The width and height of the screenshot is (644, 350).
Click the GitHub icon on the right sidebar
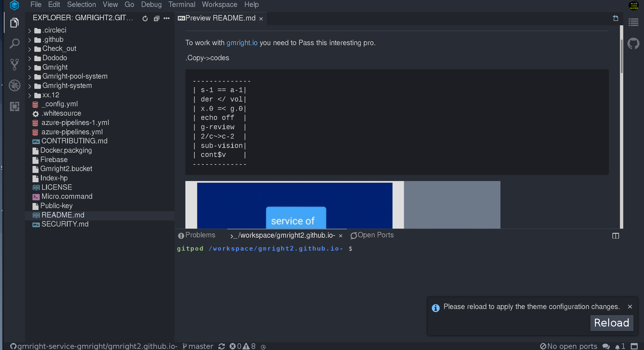coord(633,43)
